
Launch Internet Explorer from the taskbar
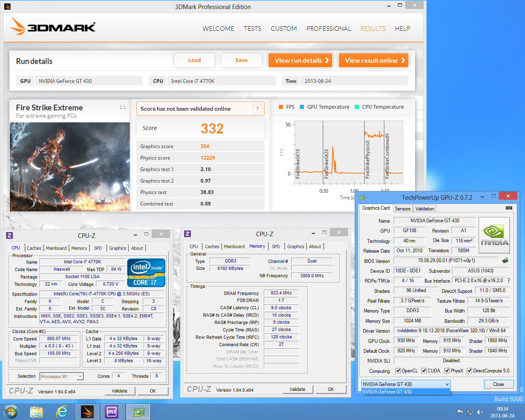[x=62, y=412]
